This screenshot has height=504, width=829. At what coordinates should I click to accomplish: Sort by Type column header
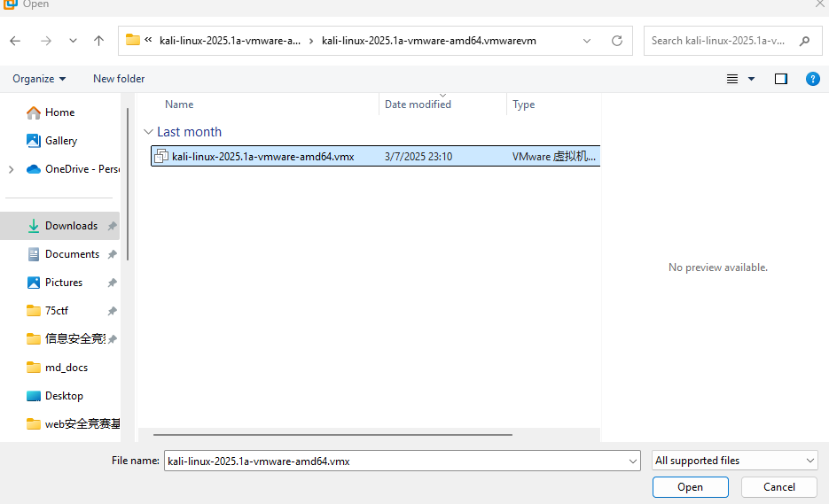pos(523,105)
